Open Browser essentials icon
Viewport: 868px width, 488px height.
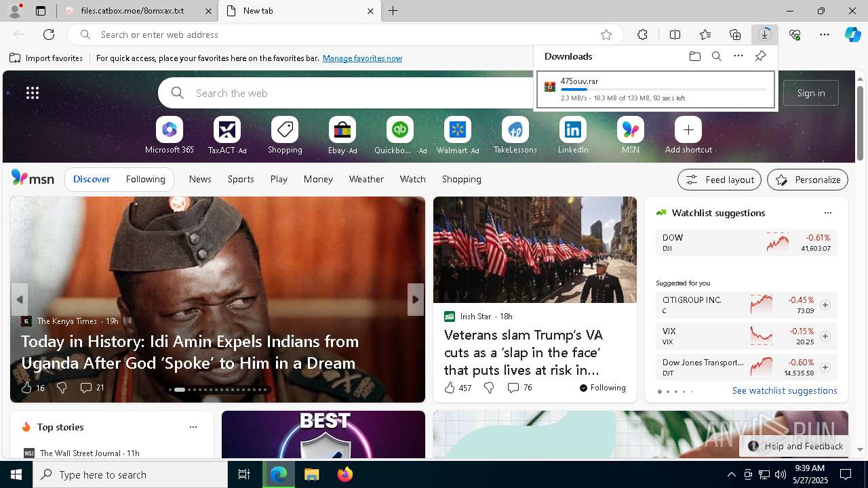(x=795, y=35)
